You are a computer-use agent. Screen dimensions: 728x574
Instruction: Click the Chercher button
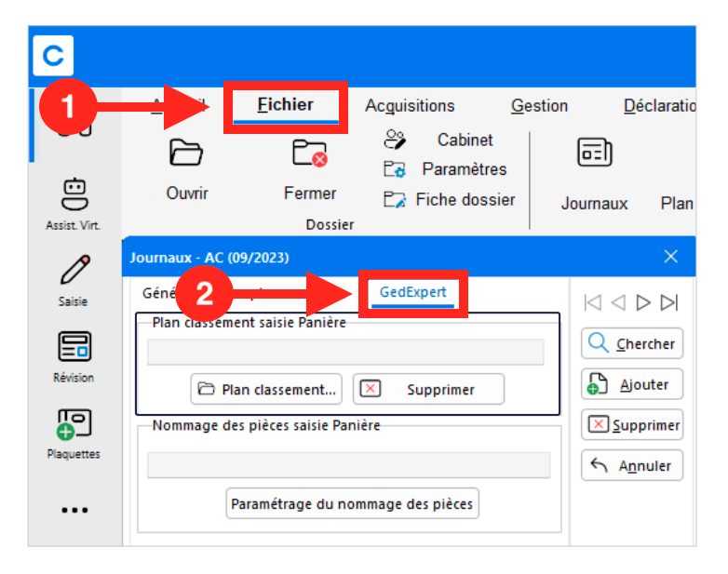tap(632, 343)
